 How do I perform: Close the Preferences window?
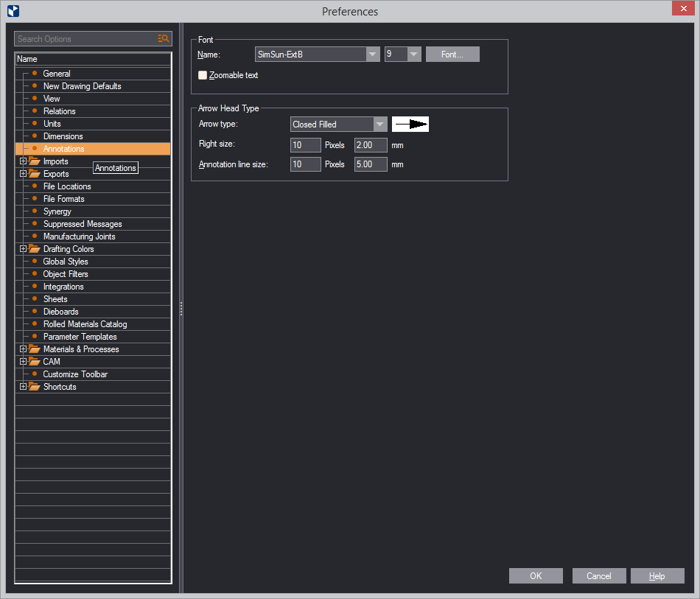[684, 9]
